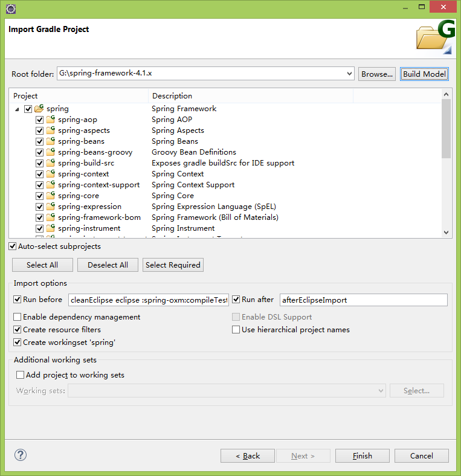The height and width of the screenshot is (476, 461).
Task: Uncheck the spring-beans-groovy checkbox
Action: [x=39, y=152]
